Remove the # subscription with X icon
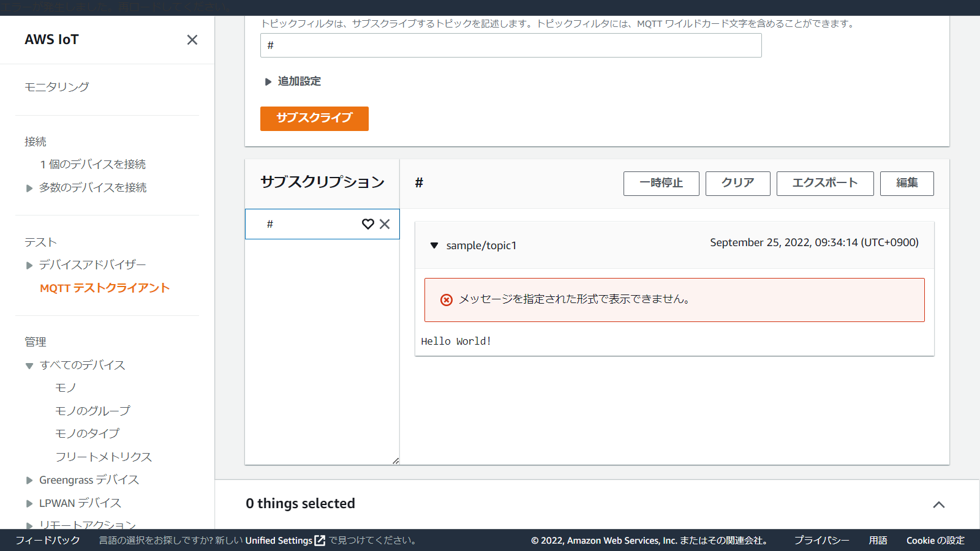The width and height of the screenshot is (980, 551). [x=385, y=224]
